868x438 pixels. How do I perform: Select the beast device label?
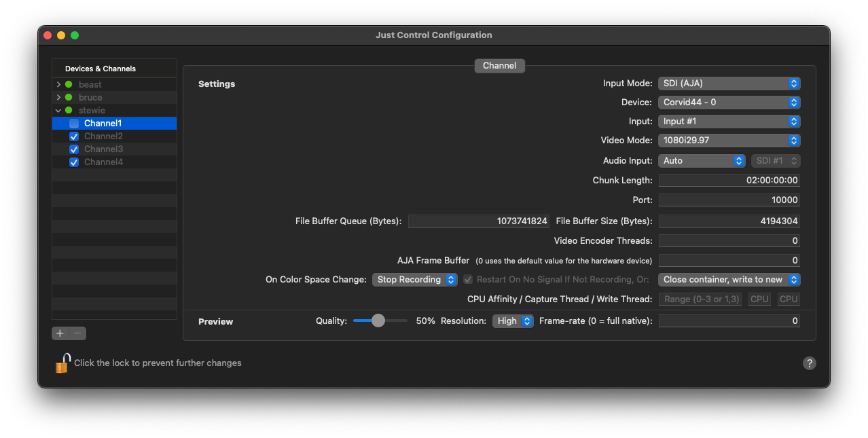(90, 85)
